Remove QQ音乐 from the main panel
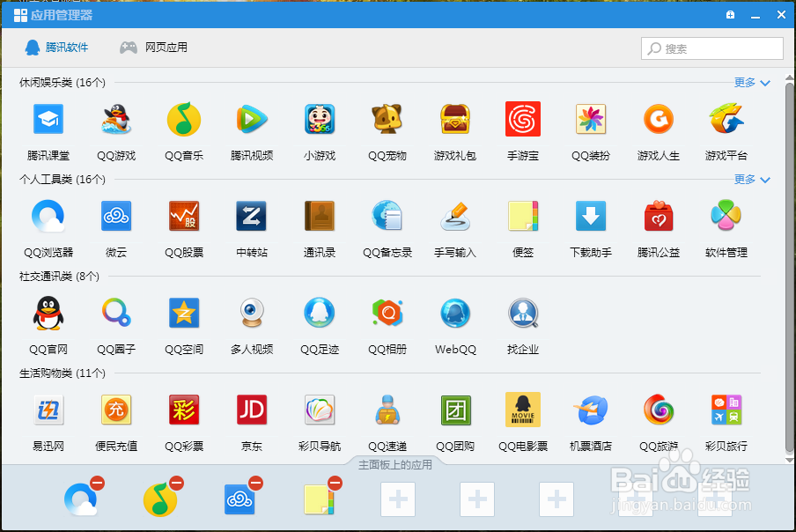Screen dimensions: 796x532 point(177,483)
